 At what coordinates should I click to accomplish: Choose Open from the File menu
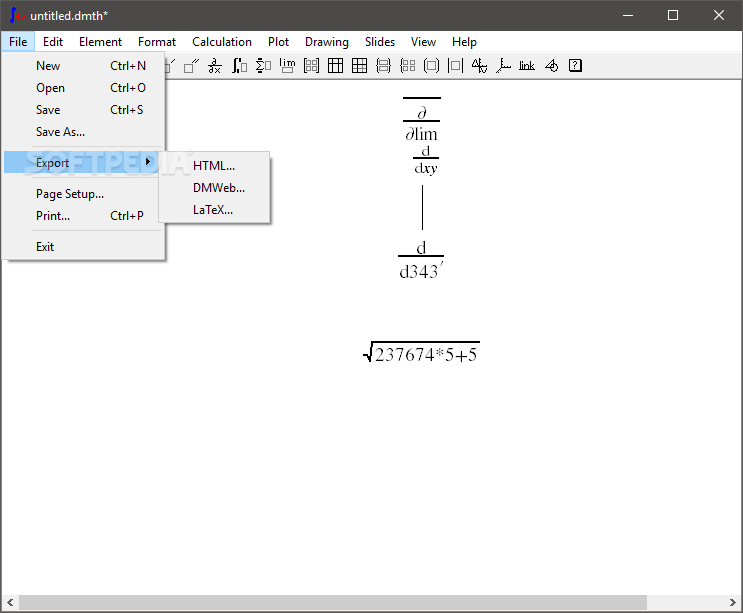[x=83, y=88]
